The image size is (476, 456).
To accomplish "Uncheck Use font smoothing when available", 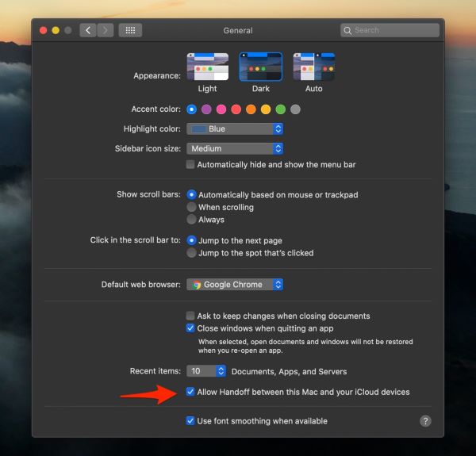I will click(190, 421).
